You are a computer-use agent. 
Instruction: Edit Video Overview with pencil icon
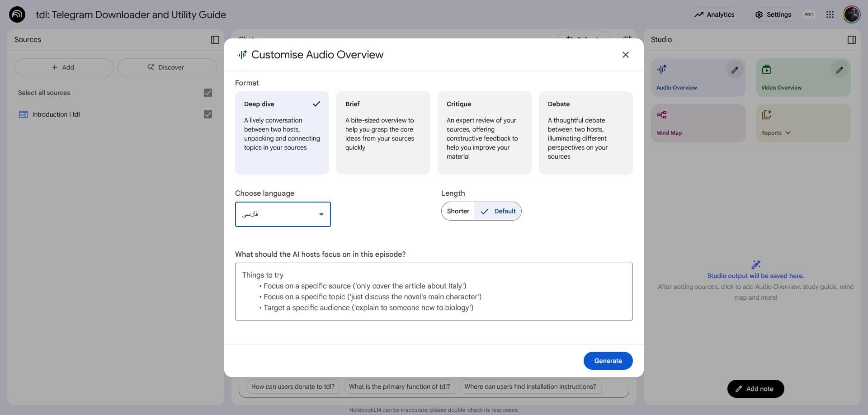tap(840, 70)
